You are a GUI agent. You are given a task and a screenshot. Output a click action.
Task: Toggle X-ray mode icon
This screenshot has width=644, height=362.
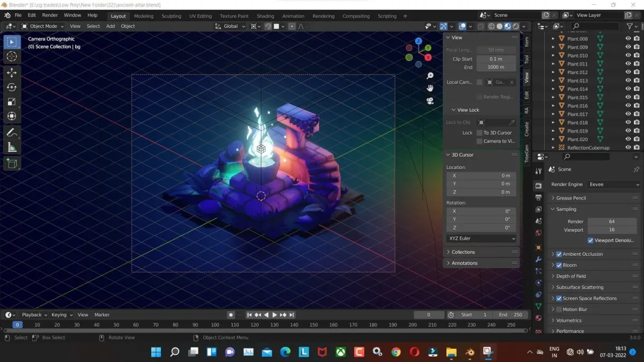point(481,26)
